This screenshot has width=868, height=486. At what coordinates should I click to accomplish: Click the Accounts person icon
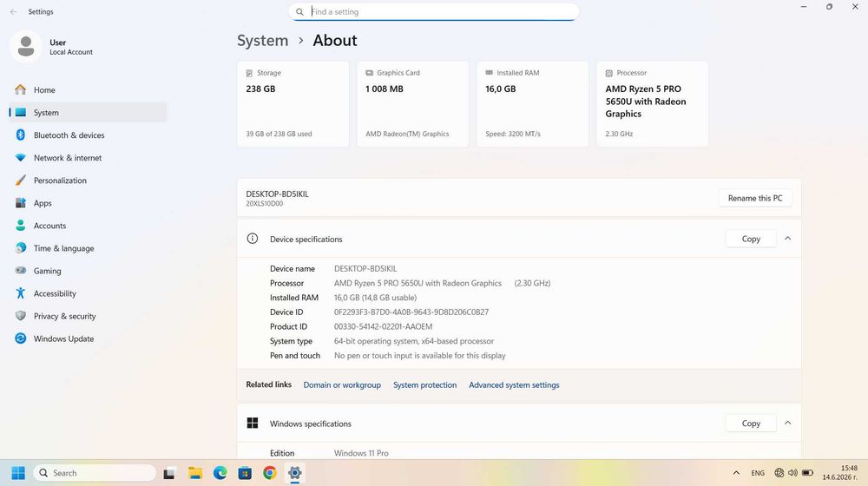click(x=21, y=226)
